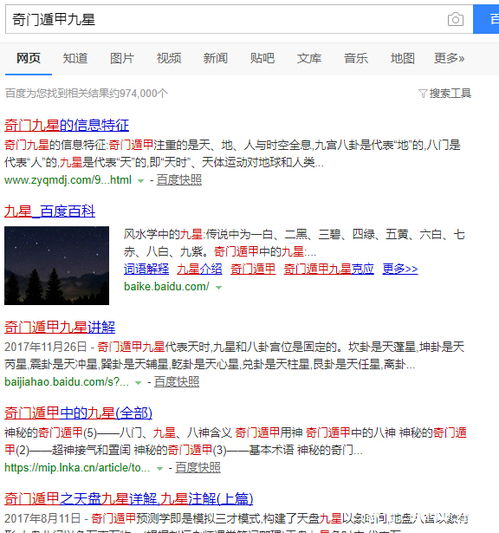Viewport: 499px width, 533px height.
Task: Open result 奇门九星的信息特征
Action: pos(67,125)
